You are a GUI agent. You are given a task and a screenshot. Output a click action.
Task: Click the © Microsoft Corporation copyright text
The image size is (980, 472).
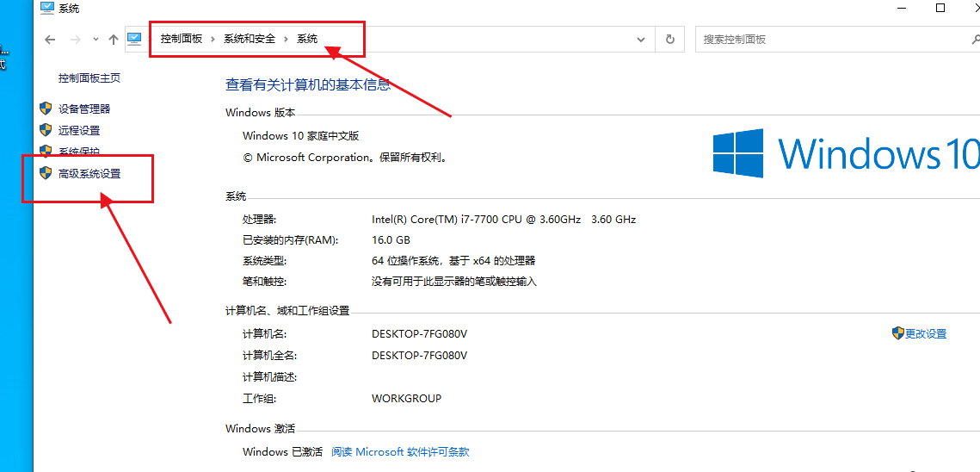click(345, 157)
